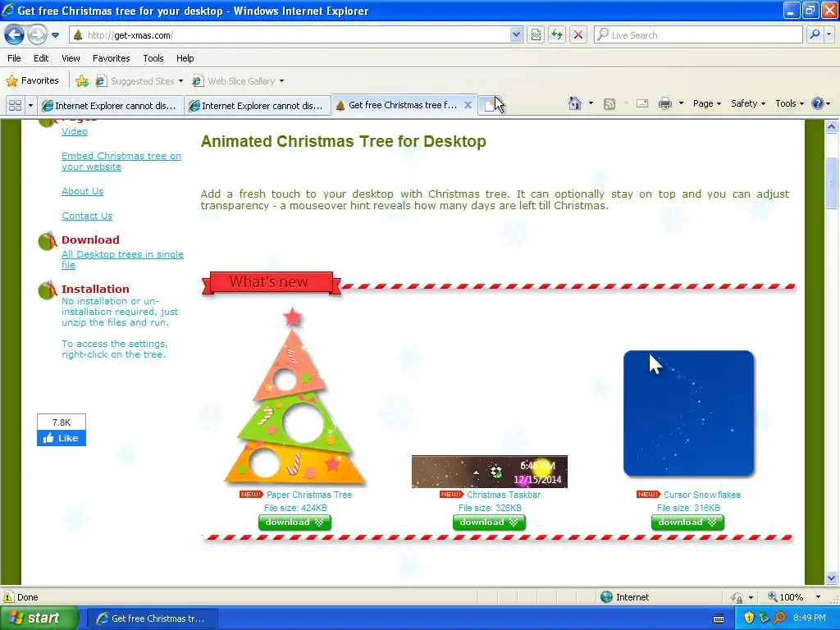This screenshot has width=840, height=630.
Task: Click the vertical scrollbar thumb
Action: pos(832,183)
